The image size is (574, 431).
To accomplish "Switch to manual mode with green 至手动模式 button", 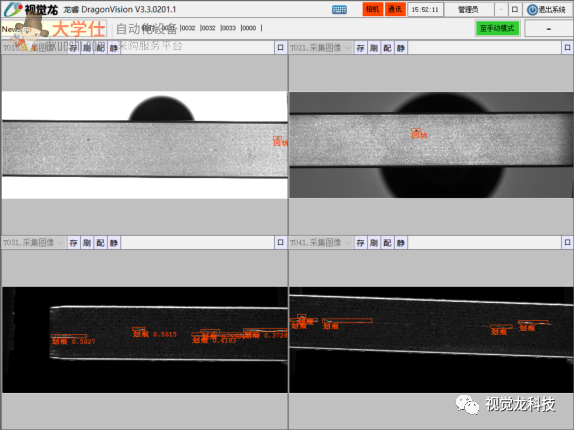I will pos(497,28).
